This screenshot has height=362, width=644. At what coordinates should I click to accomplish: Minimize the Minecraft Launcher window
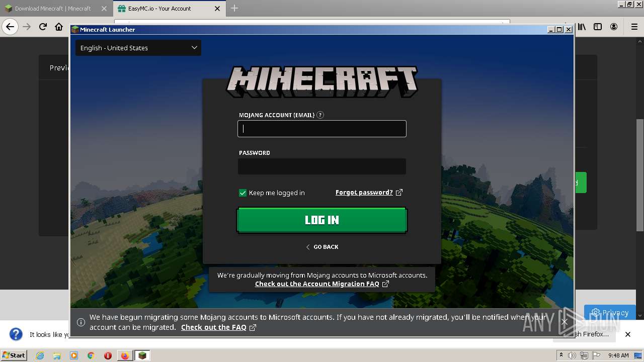[x=551, y=30]
